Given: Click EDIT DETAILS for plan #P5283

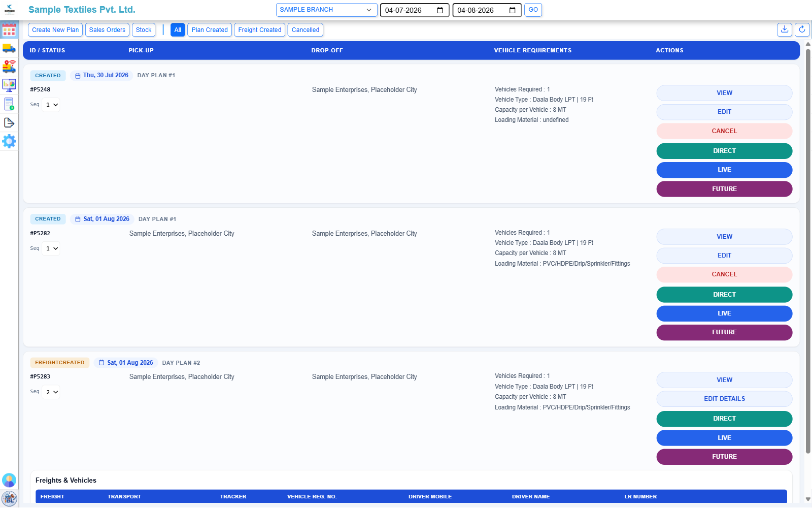Looking at the screenshot, I should coord(724,399).
